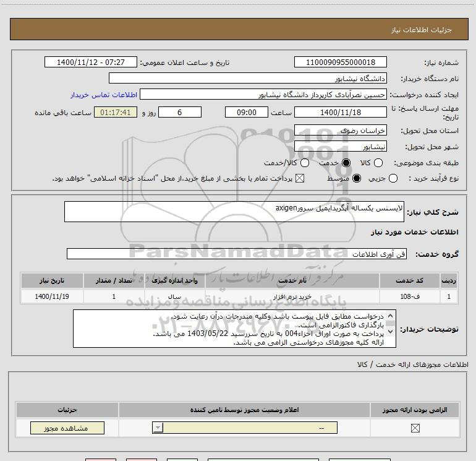The height and width of the screenshot is (461, 476).
Task: Click the مشاهده مجوز button
Action: (67, 428)
